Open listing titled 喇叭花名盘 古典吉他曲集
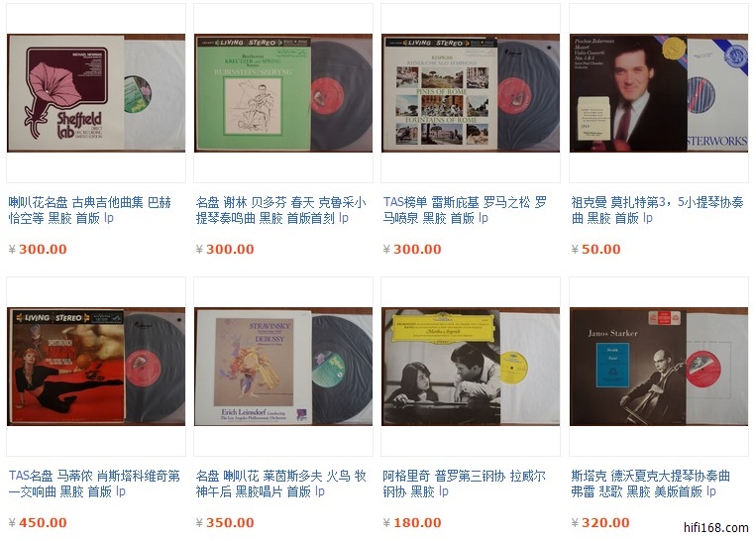The image size is (756, 541). click(90, 210)
